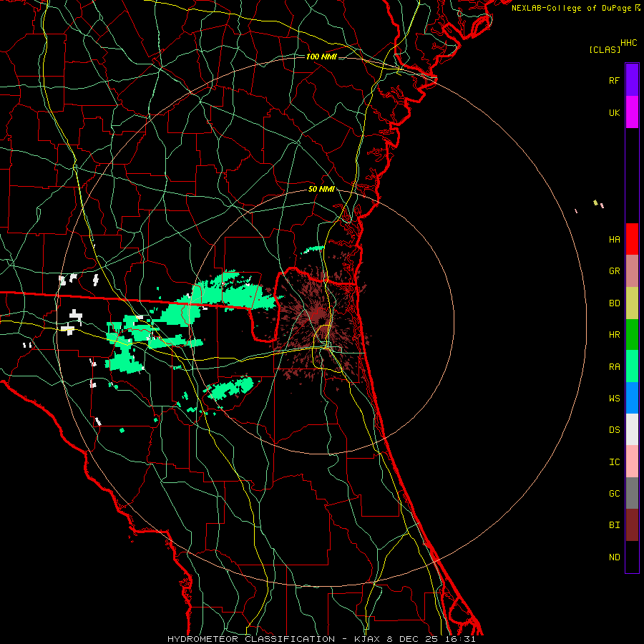
Task: Click the RF legend label
Action: (614, 80)
